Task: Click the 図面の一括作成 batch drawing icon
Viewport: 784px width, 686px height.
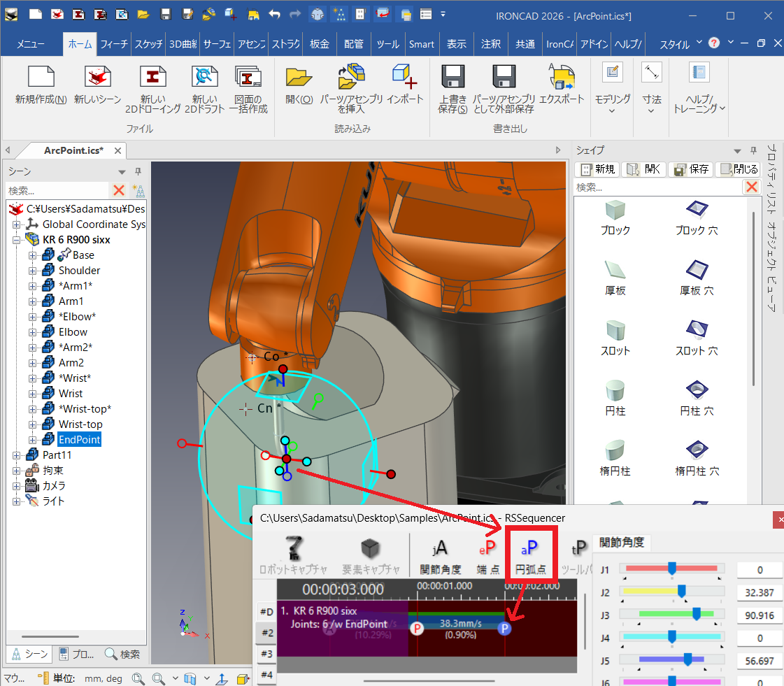Action: click(x=248, y=77)
